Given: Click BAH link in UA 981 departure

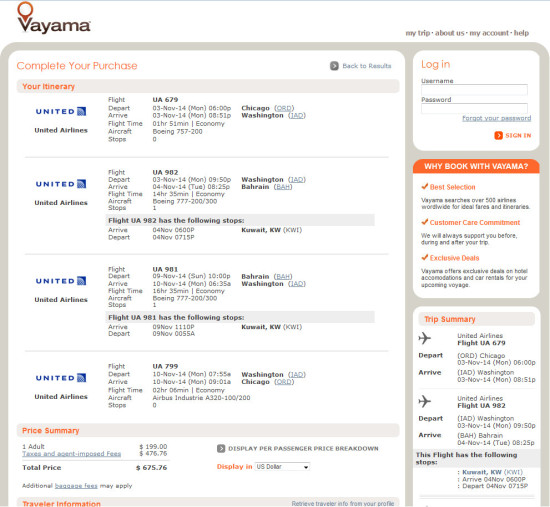Looking at the screenshot, I should (283, 276).
